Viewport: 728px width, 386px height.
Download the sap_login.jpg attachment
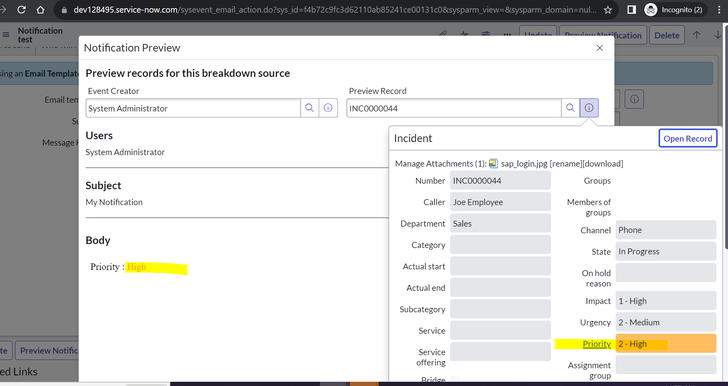click(x=603, y=164)
